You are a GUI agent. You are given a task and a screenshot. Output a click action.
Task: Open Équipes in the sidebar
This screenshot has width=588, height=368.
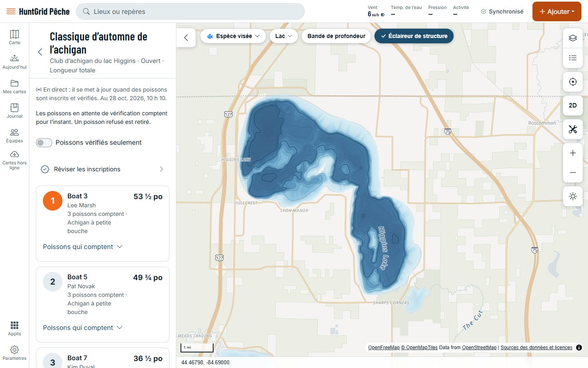point(14,135)
